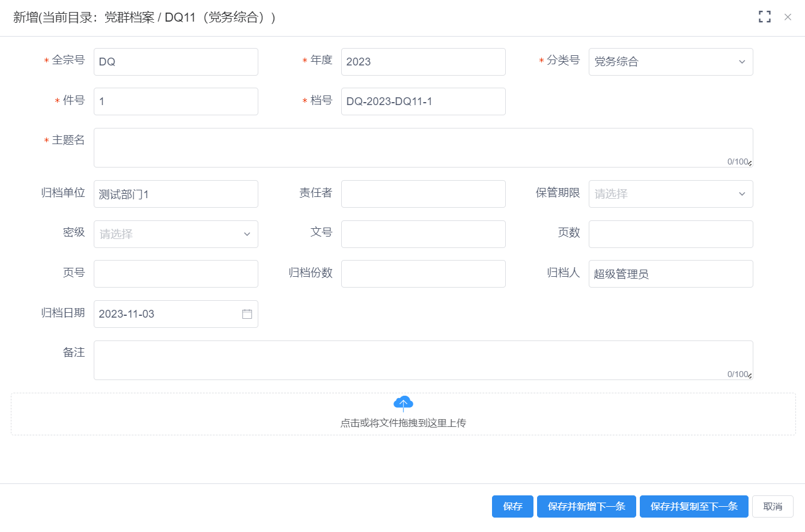Click the 保存 button
The height and width of the screenshot is (532, 805).
[x=512, y=506]
